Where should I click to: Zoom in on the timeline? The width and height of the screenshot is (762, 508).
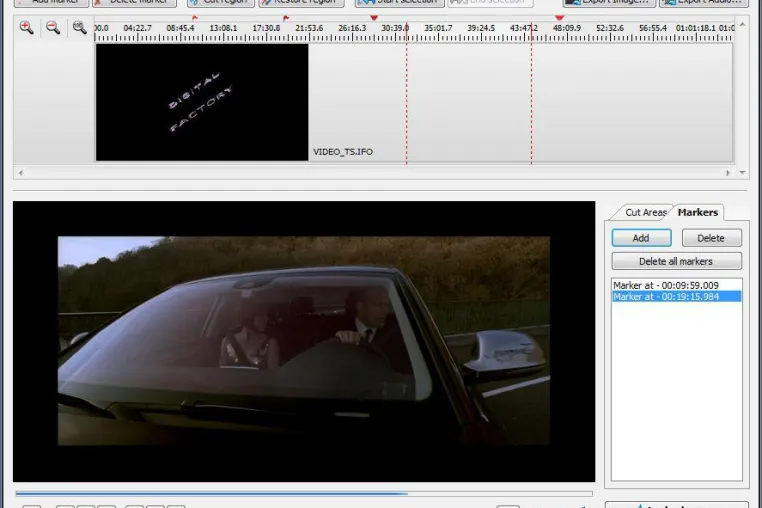[x=27, y=28]
